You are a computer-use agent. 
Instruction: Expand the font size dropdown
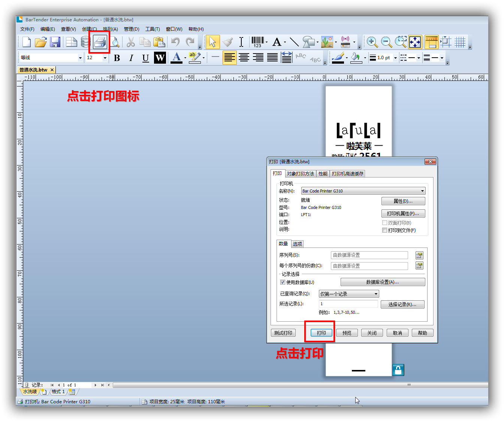coord(105,58)
